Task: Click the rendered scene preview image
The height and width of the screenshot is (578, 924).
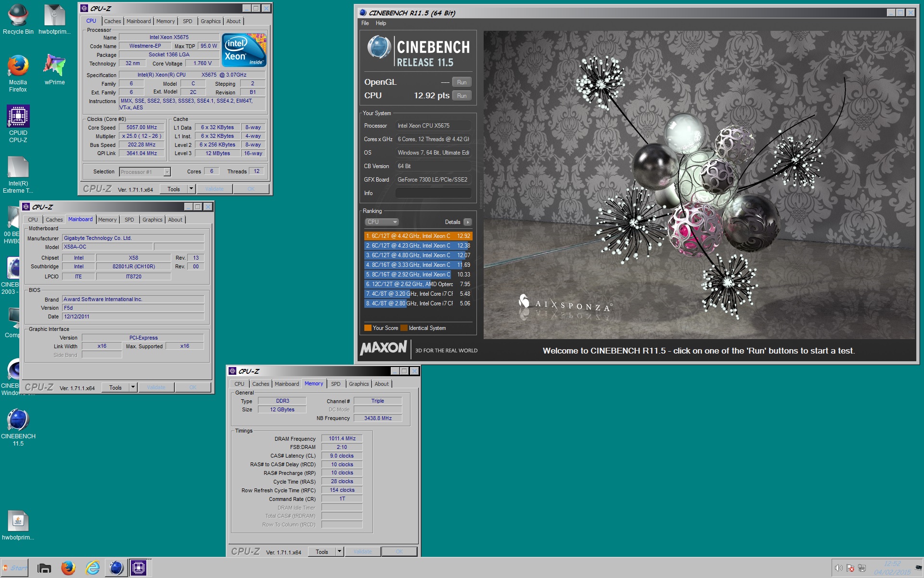Action: point(699,185)
